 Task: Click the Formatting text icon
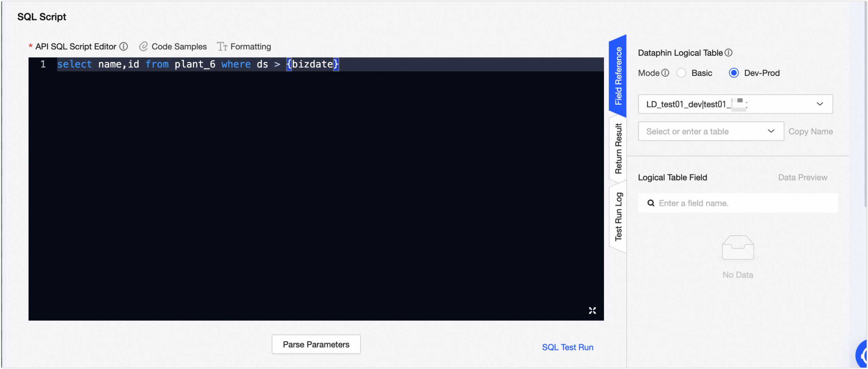222,46
